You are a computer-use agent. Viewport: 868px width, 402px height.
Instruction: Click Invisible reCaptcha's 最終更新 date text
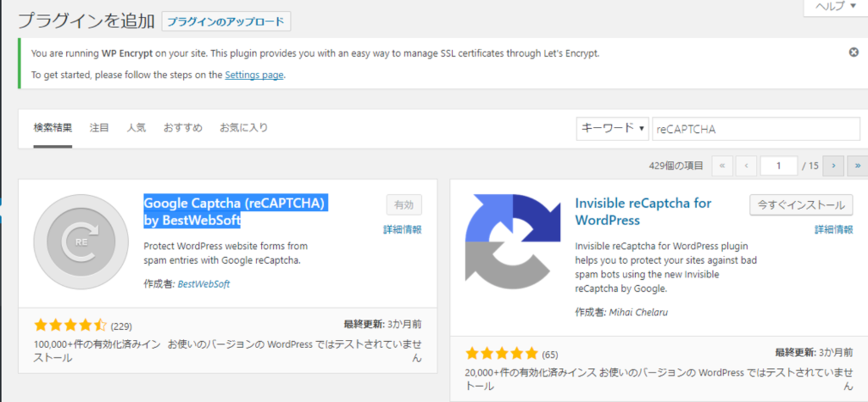coord(814,352)
